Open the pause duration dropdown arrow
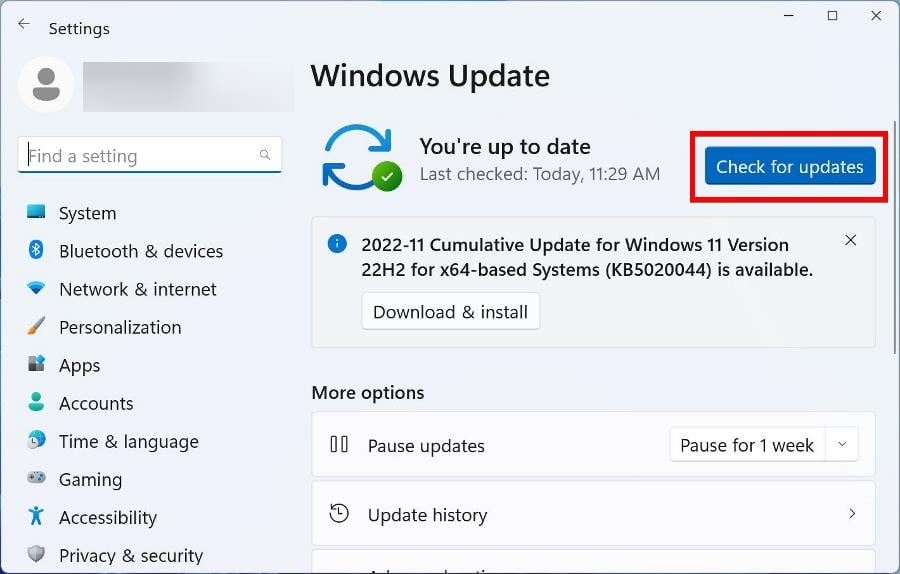This screenshot has width=900, height=574. pyautogui.click(x=842, y=444)
